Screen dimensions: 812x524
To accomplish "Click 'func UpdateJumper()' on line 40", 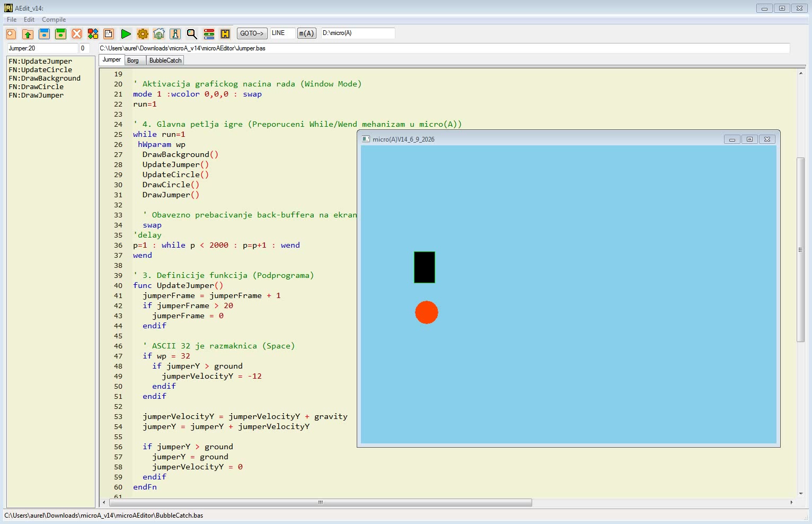I will click(x=178, y=285).
